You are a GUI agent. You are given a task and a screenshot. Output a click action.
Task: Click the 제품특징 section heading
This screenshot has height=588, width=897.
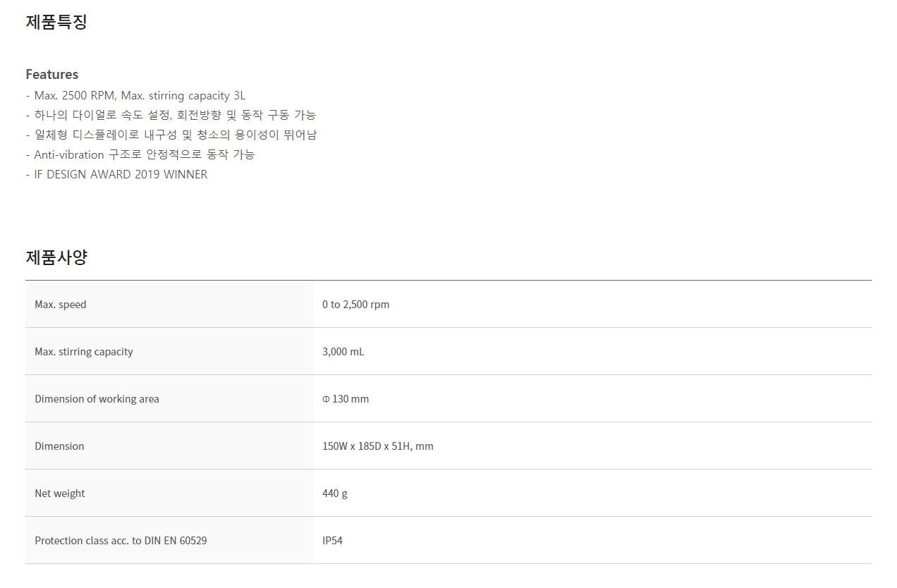pos(56,22)
